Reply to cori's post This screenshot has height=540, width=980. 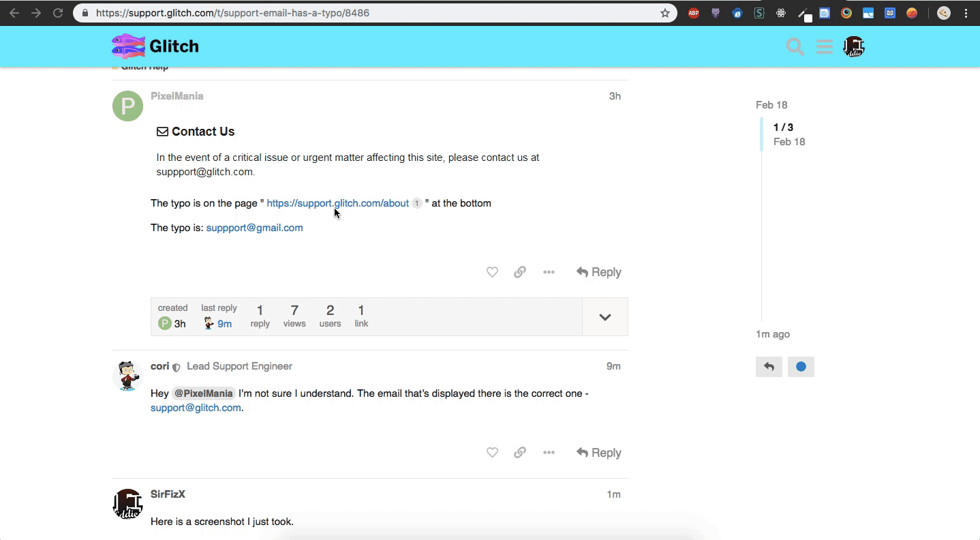598,453
